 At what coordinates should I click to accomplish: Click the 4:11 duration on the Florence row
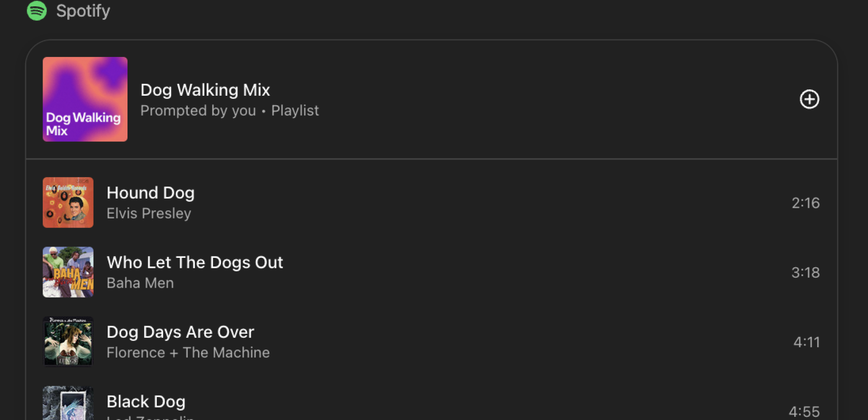click(807, 342)
